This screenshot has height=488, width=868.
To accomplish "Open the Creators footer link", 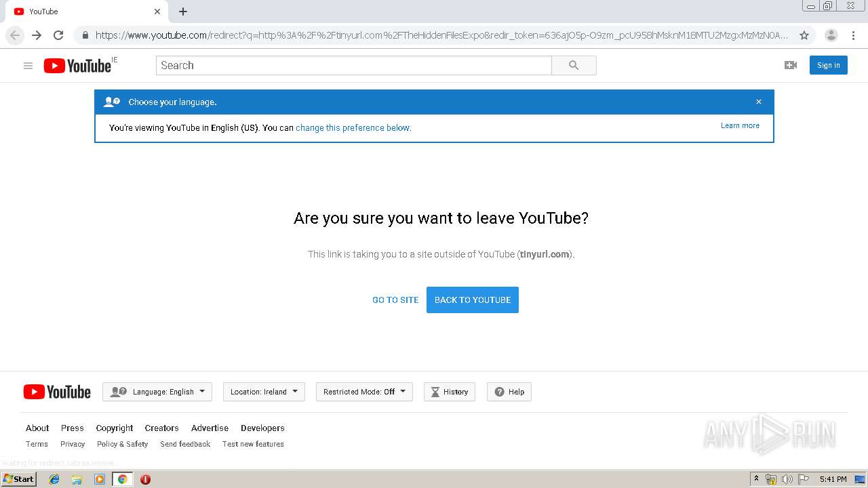I will 162,428.
